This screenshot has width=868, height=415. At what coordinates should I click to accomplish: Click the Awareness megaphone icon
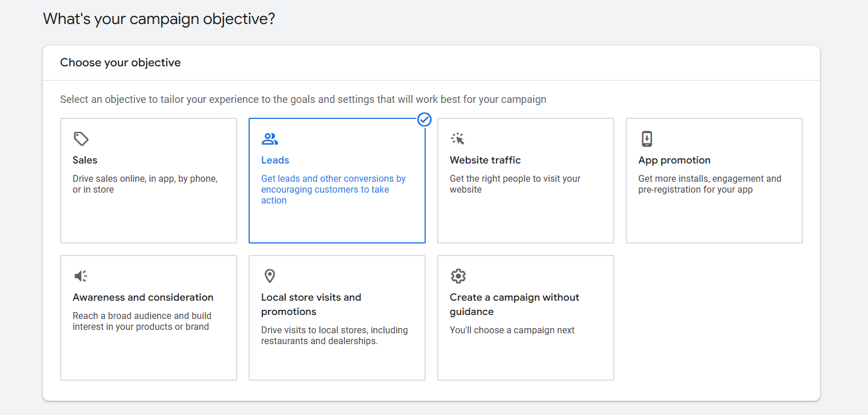click(x=81, y=276)
